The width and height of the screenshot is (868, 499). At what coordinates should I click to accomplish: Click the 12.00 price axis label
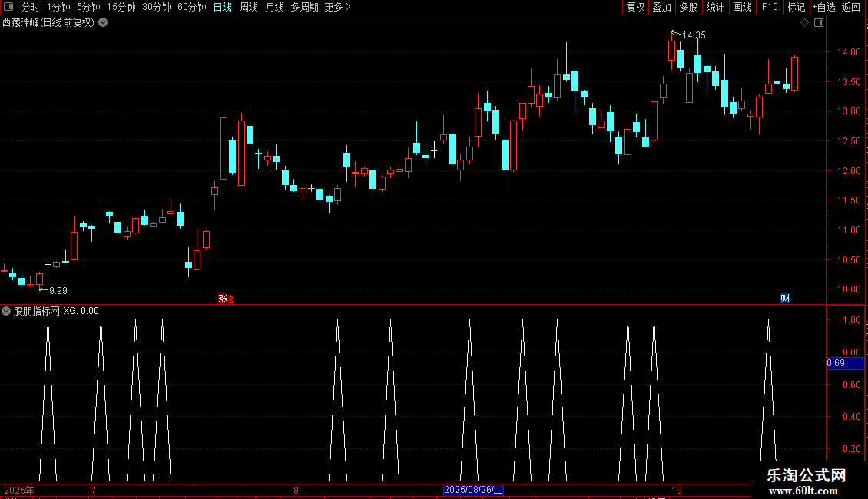click(x=849, y=171)
